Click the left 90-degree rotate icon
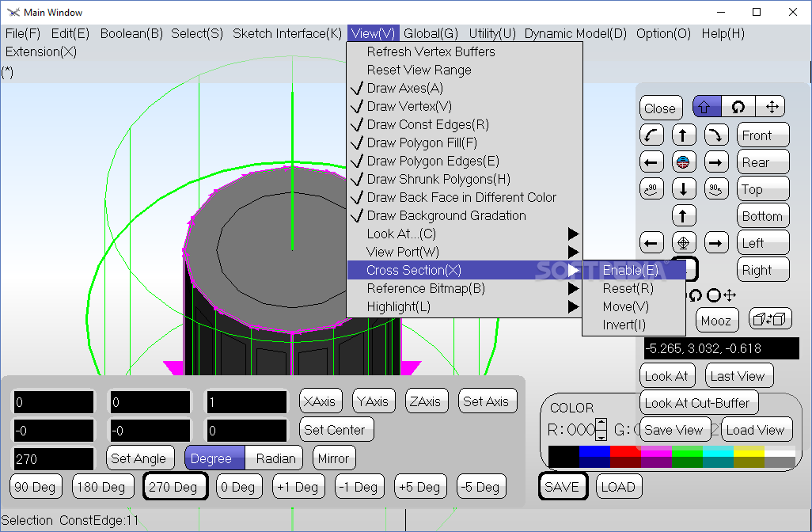The height and width of the screenshot is (532, 812). 651,189
